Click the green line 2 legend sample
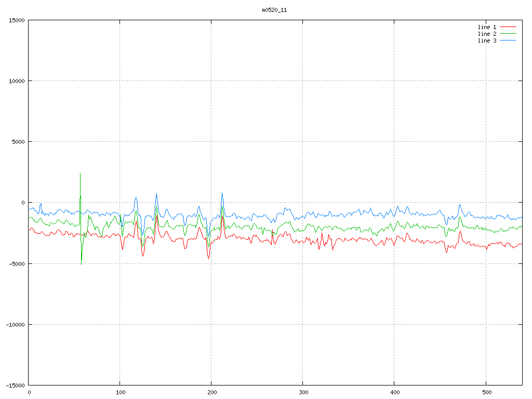Screen dimensions: 532x399 click(x=508, y=34)
